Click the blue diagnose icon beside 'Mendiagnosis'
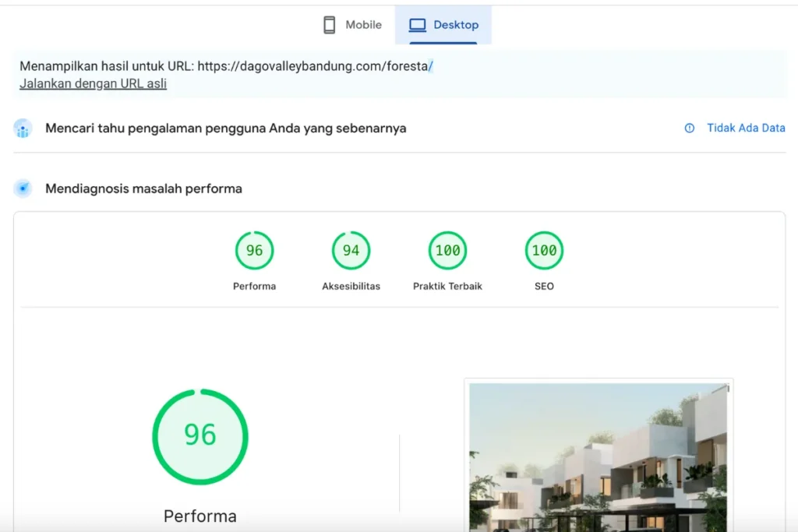The image size is (798, 532). [x=23, y=188]
